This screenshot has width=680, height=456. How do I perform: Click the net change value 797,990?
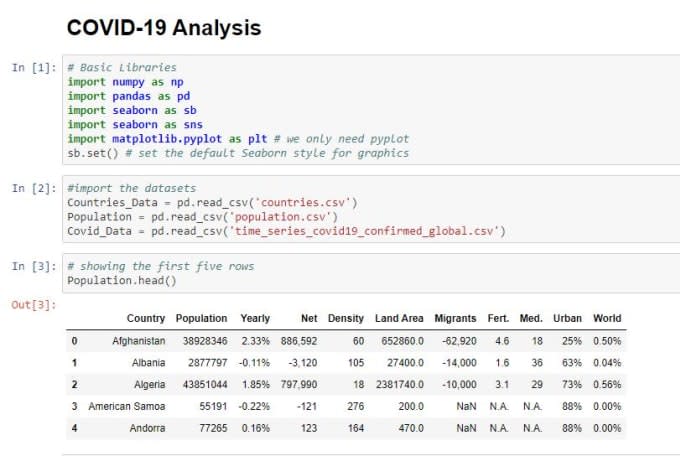pyautogui.click(x=299, y=384)
